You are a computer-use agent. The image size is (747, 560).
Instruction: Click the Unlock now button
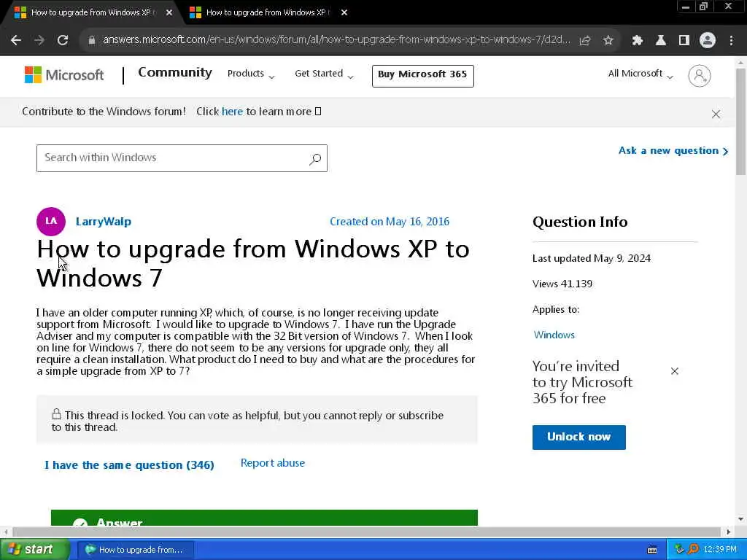(578, 437)
